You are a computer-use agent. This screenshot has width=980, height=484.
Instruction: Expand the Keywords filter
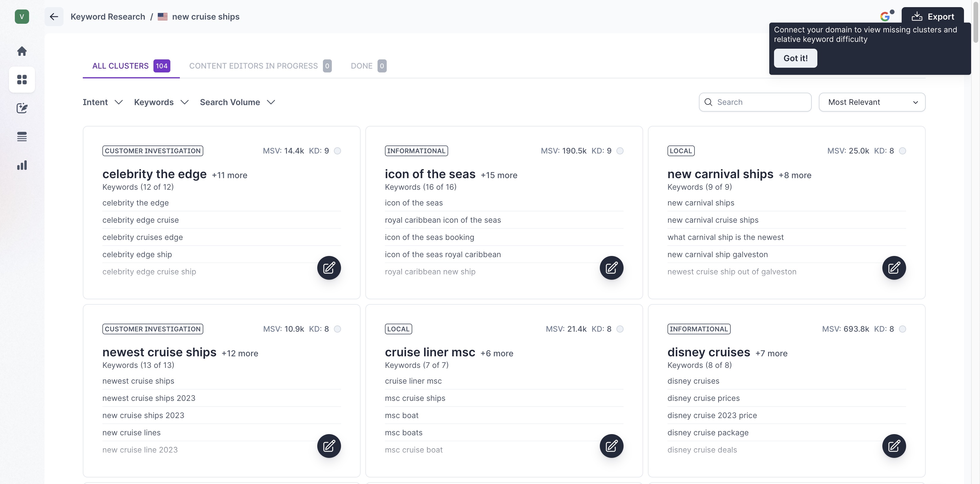161,102
